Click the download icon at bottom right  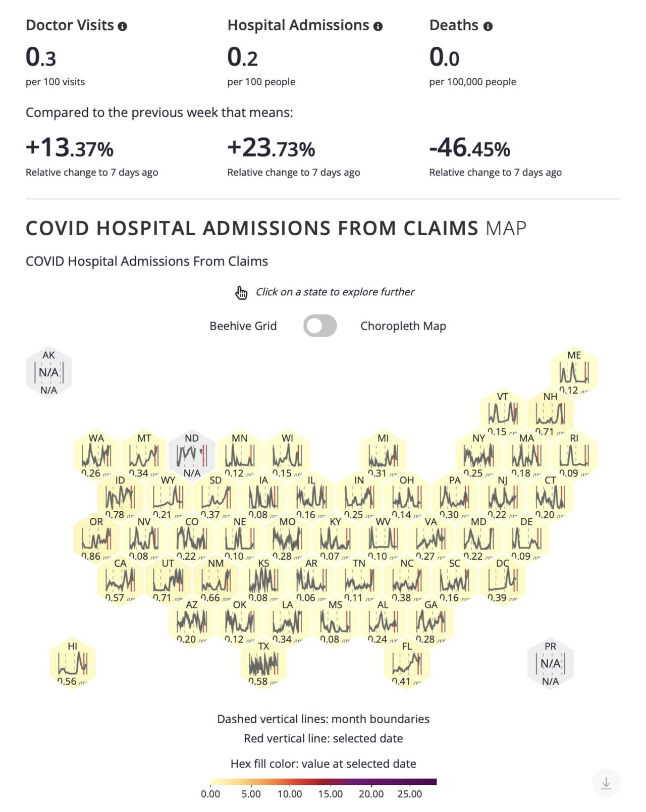click(x=607, y=782)
